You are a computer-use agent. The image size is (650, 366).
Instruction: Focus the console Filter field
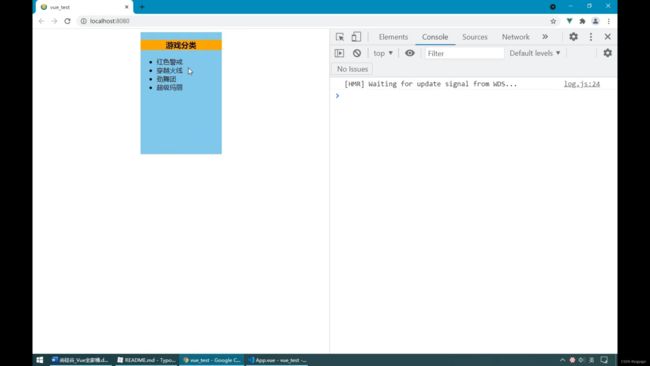click(x=464, y=53)
